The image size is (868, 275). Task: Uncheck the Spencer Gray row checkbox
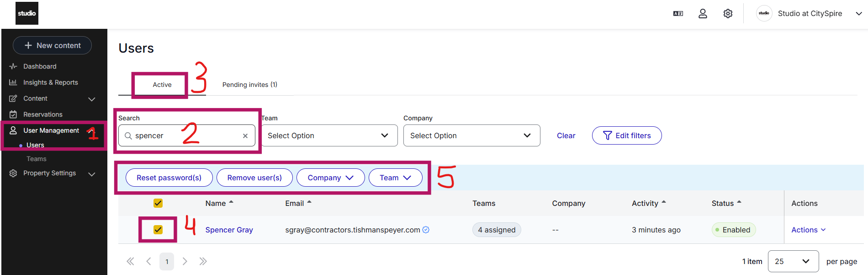pos(158,230)
